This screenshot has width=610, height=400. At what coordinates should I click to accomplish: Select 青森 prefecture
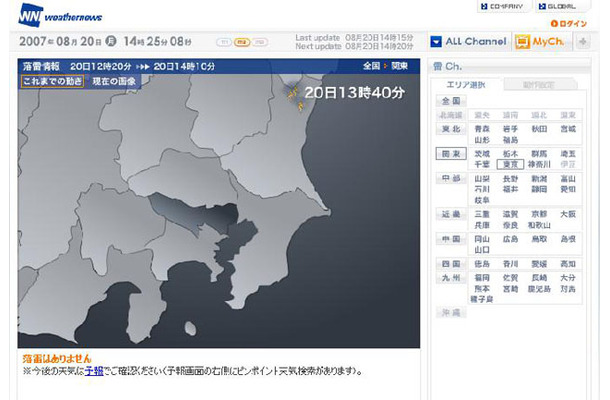click(482, 129)
